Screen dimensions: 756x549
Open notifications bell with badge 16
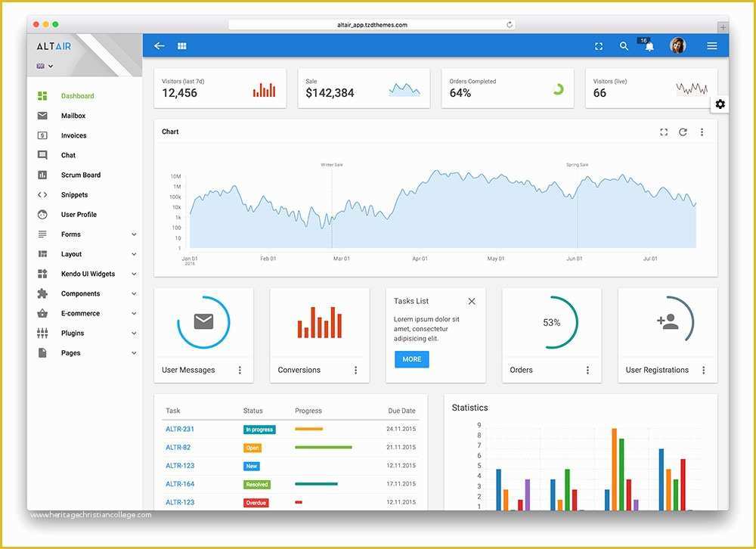(649, 45)
